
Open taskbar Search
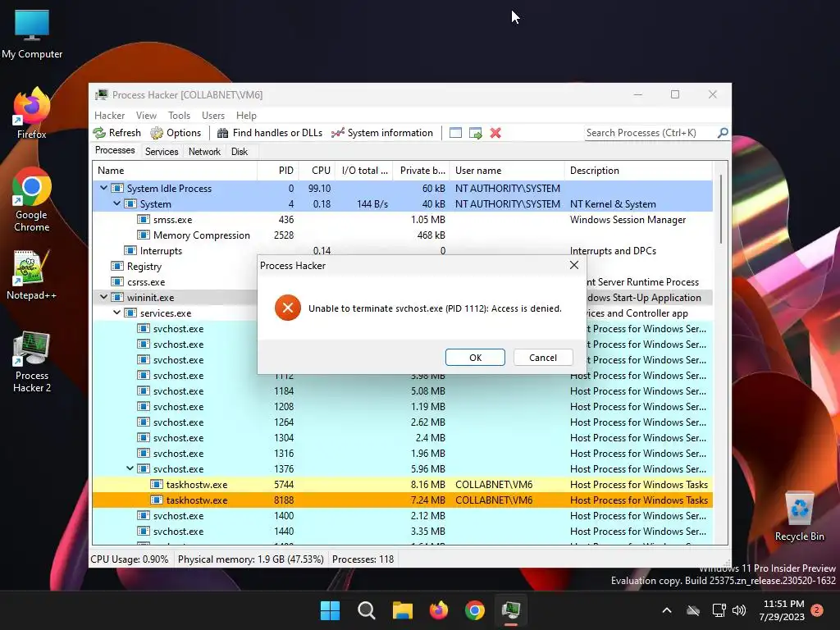[367, 610]
